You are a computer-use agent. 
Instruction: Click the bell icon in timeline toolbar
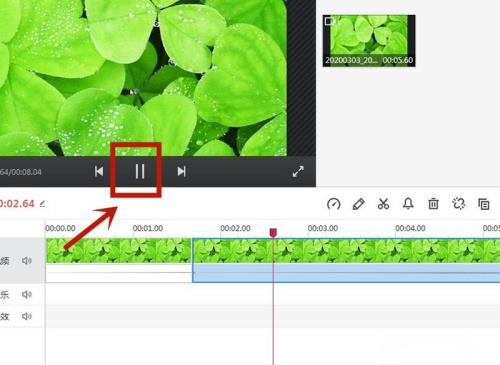pyautogui.click(x=408, y=203)
